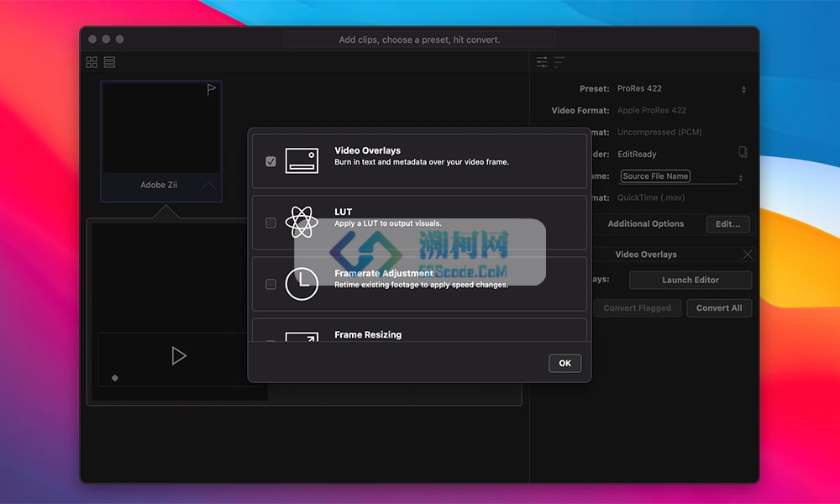Switch to list view of clips
The width and height of the screenshot is (840, 504).
pos(109,62)
